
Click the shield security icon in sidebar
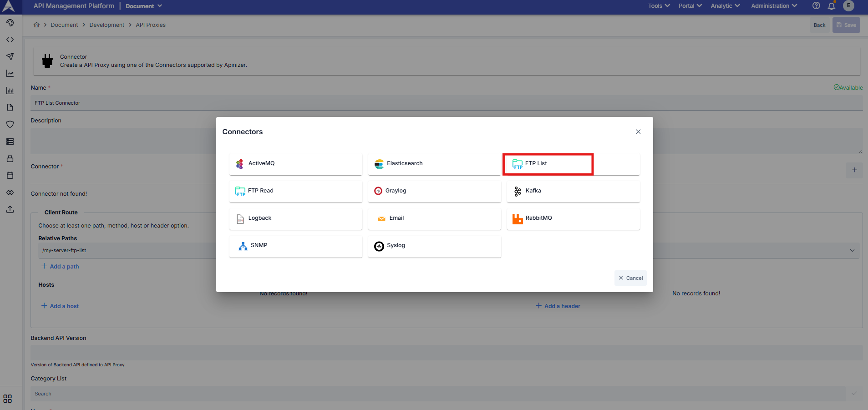pyautogui.click(x=10, y=124)
